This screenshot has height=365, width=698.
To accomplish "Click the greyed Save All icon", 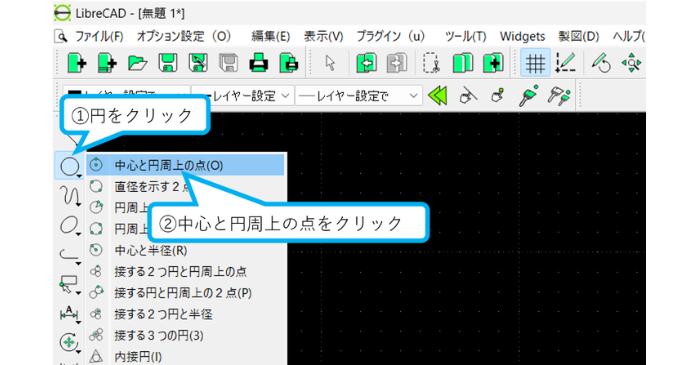I will (228, 63).
